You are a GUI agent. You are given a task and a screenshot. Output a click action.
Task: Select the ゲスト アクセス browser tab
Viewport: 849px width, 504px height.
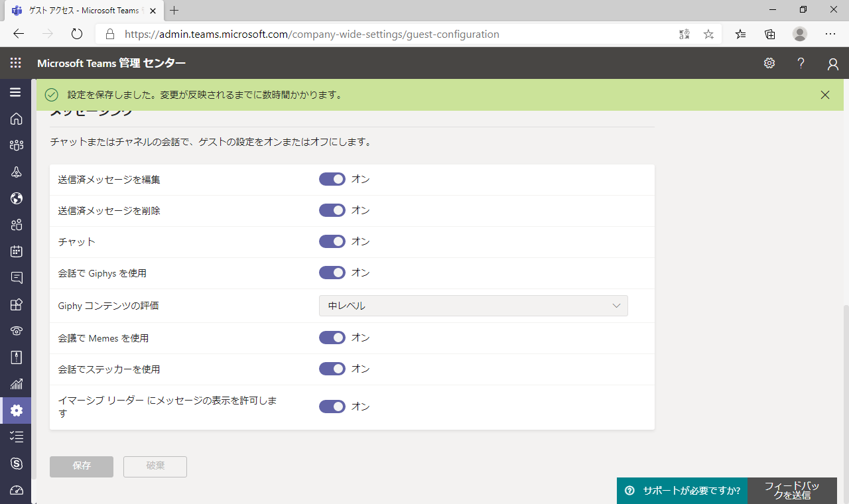tap(84, 11)
